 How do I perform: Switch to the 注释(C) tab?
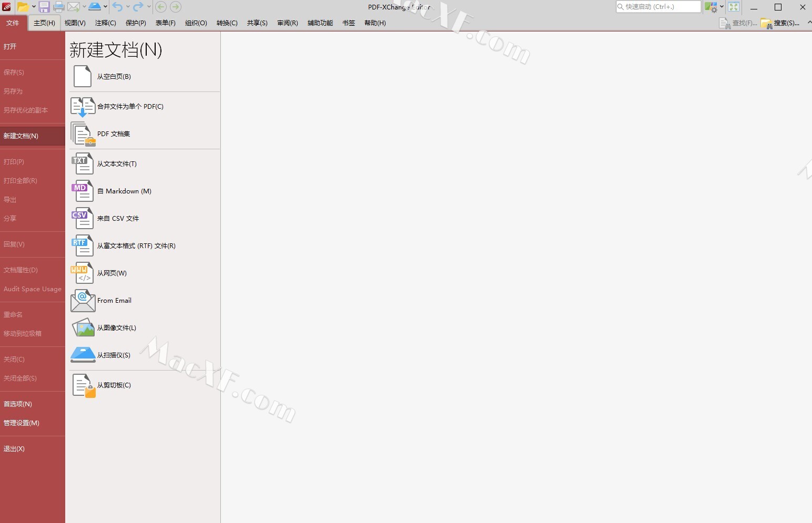point(106,23)
